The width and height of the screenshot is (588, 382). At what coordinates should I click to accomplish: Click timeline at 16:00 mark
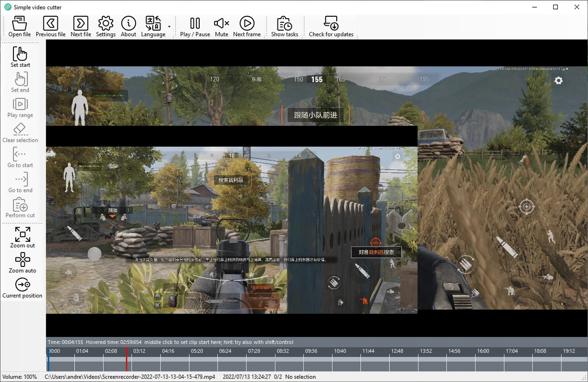click(x=483, y=351)
